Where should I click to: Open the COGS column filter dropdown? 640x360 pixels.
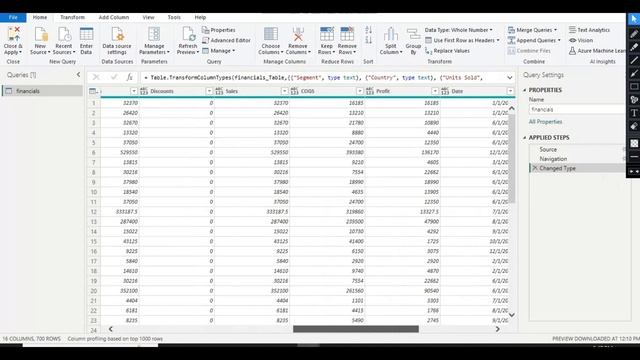point(360,91)
